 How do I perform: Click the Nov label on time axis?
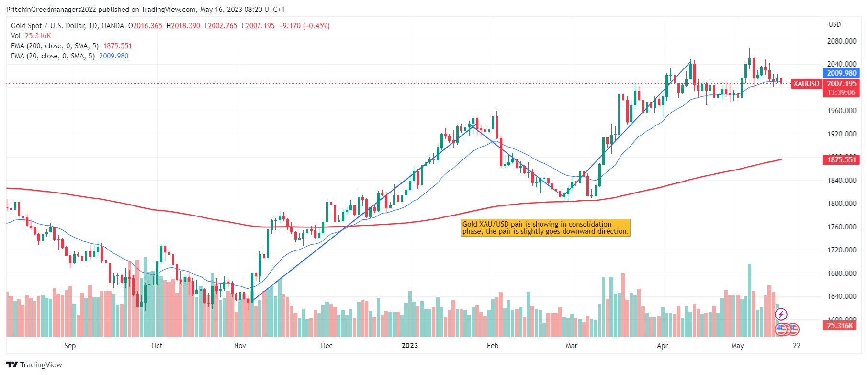click(x=240, y=346)
